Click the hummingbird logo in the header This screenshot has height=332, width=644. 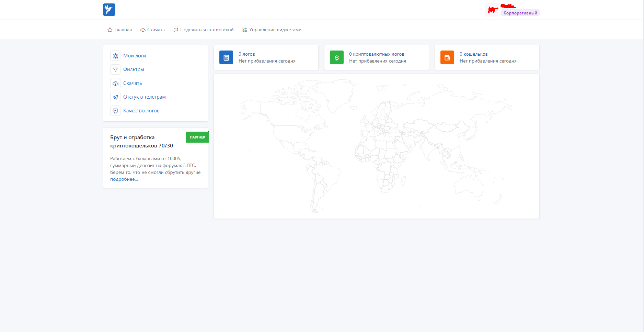[109, 10]
